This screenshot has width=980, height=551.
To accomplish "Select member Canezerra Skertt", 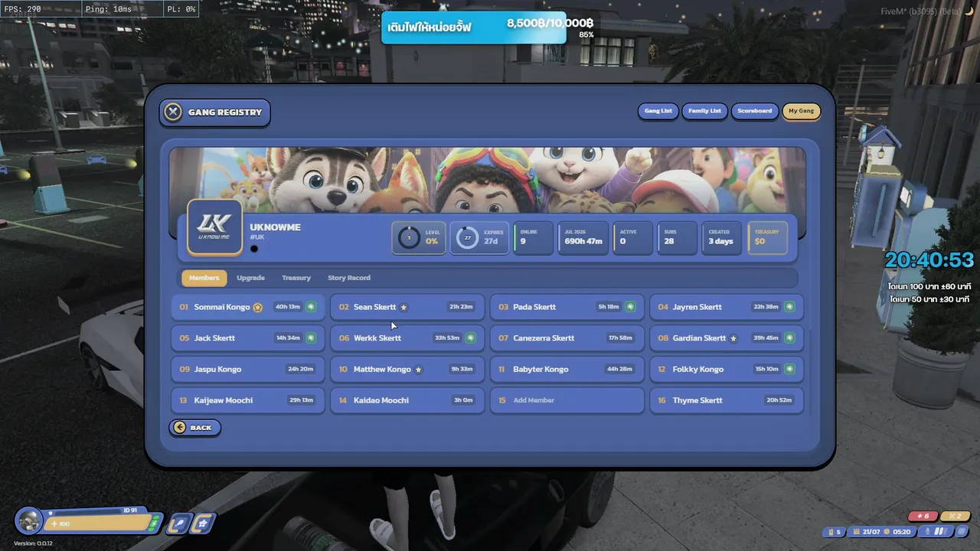I will click(x=567, y=338).
